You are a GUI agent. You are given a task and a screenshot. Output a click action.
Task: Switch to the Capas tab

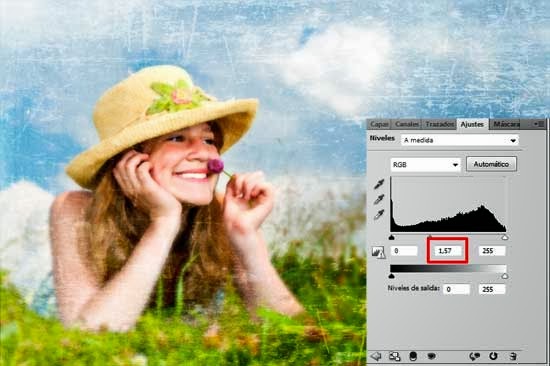coord(379,124)
